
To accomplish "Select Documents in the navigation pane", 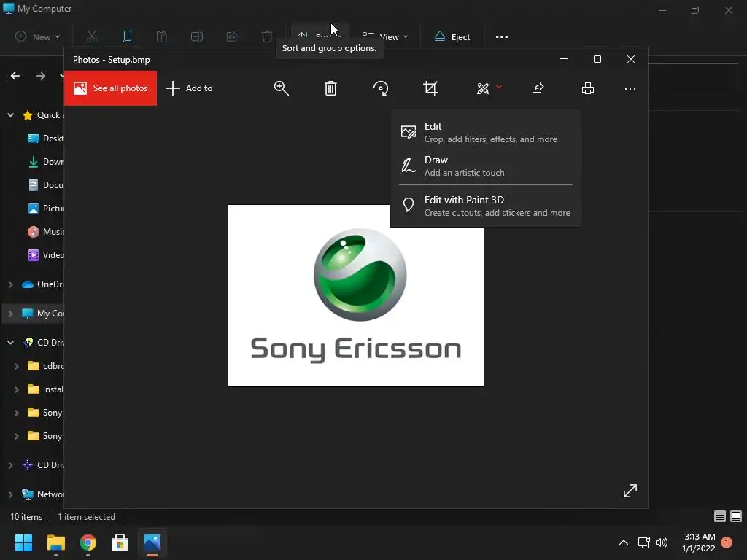I will [x=46, y=184].
